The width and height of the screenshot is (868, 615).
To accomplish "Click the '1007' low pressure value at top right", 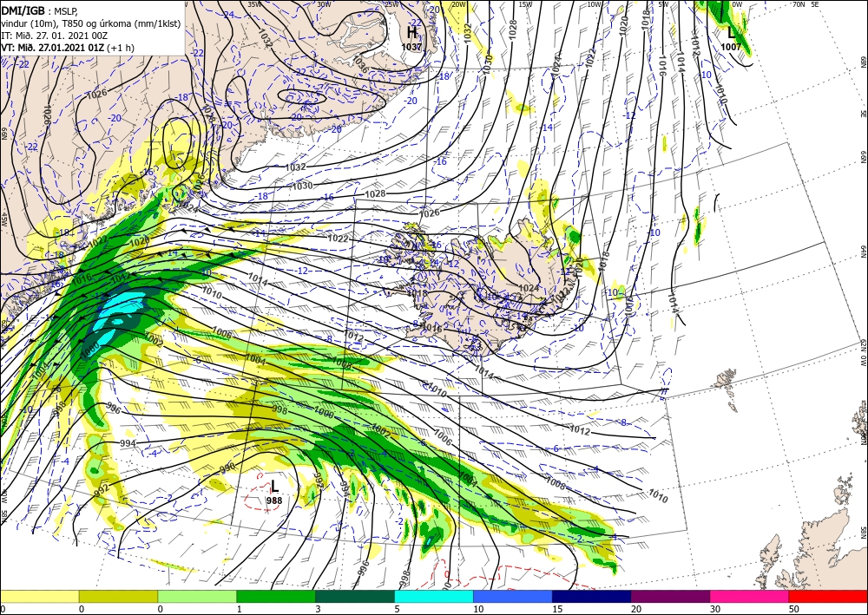I will [731, 47].
